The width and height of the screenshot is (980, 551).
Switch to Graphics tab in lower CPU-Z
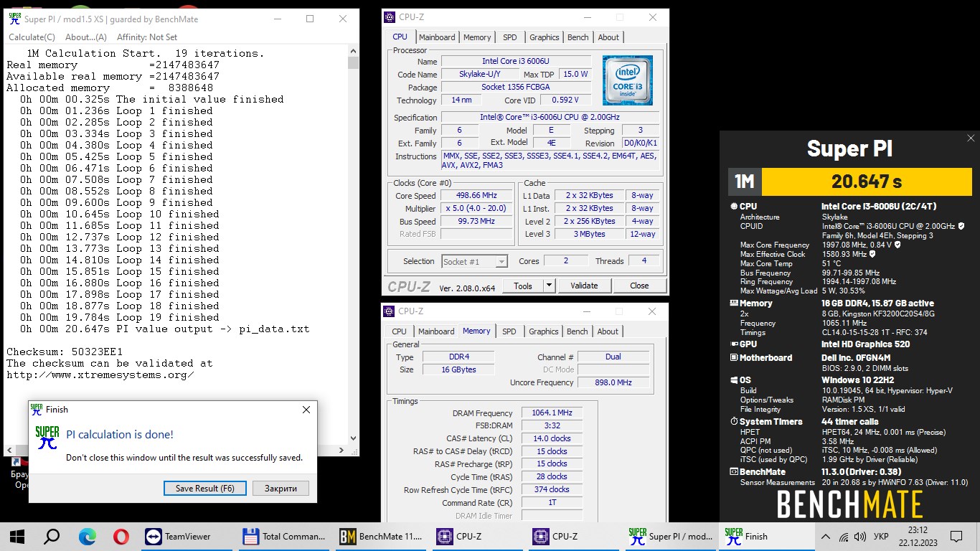click(x=543, y=331)
